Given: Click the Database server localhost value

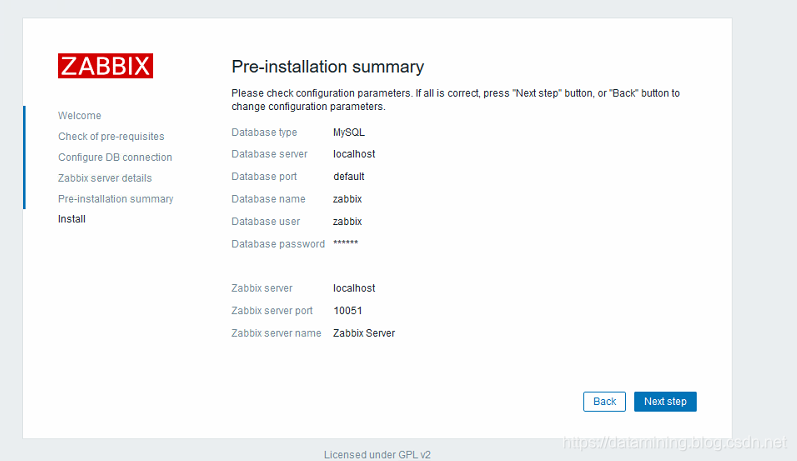Looking at the screenshot, I should 354,154.
